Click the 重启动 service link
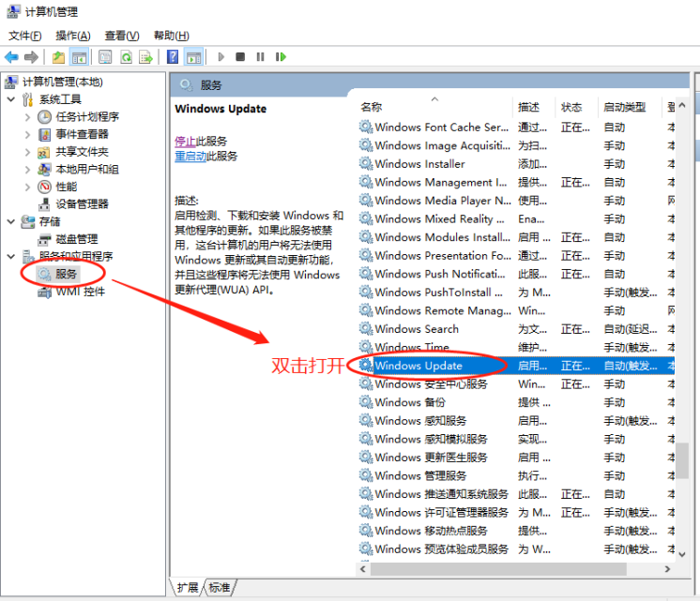Viewport: 700px width, 601px height. coord(190,157)
